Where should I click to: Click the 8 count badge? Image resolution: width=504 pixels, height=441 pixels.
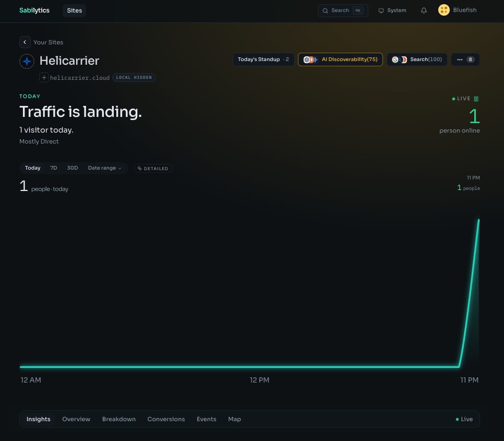[x=470, y=59]
